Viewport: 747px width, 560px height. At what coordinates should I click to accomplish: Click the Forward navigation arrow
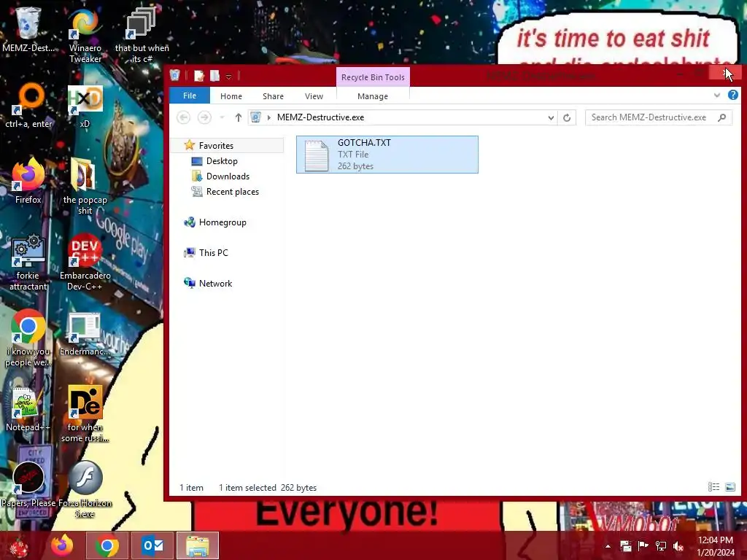pyautogui.click(x=204, y=117)
